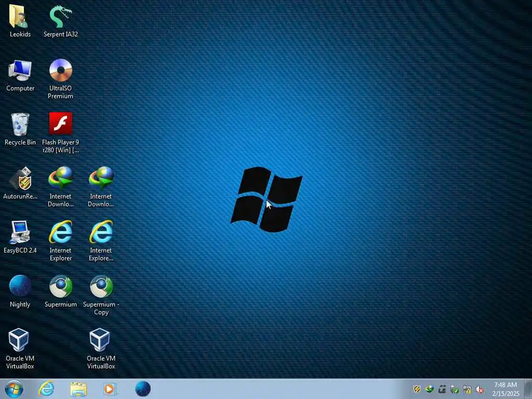Launch Internet Explorer from the taskbar
The image size is (532, 399).
46,389
